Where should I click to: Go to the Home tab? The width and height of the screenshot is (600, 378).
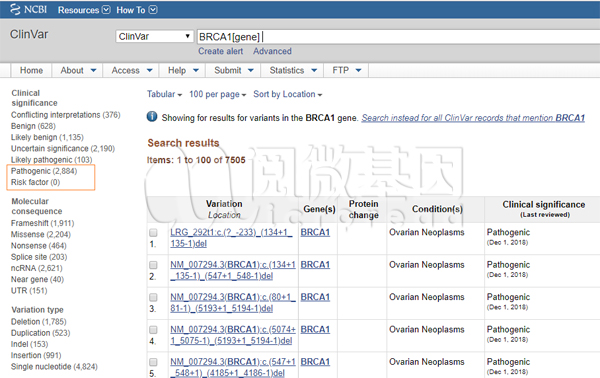tap(31, 70)
